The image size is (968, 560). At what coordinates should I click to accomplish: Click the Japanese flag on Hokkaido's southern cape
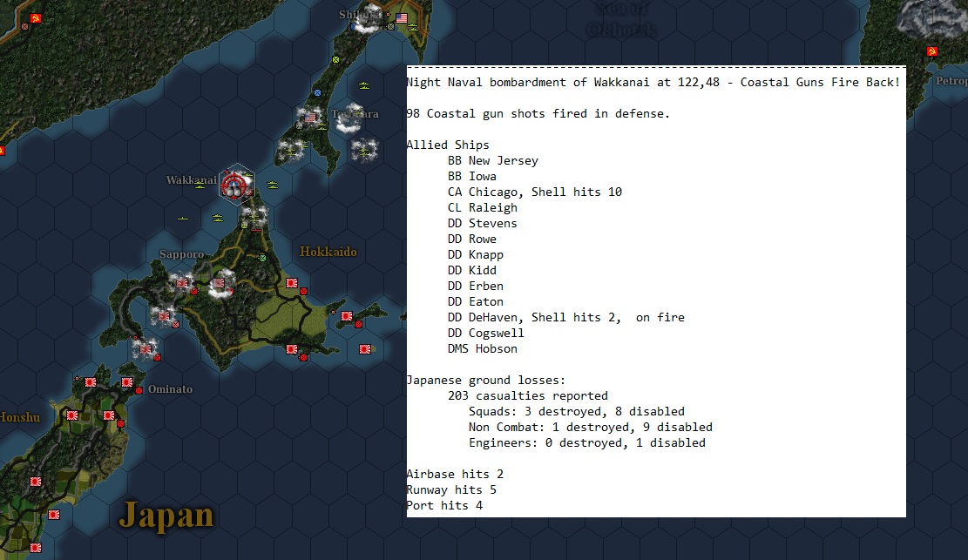point(292,349)
